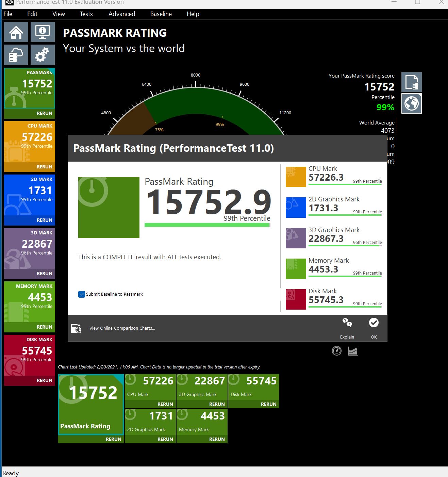Click View Online Comparison Charts link
Viewport: 448px width, 477px height.
click(122, 328)
